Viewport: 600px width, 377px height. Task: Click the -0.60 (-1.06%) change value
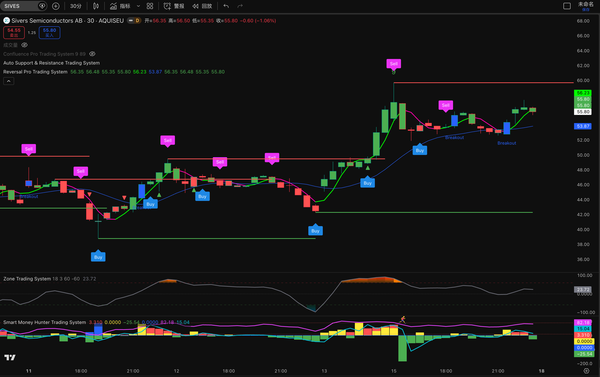pos(257,21)
